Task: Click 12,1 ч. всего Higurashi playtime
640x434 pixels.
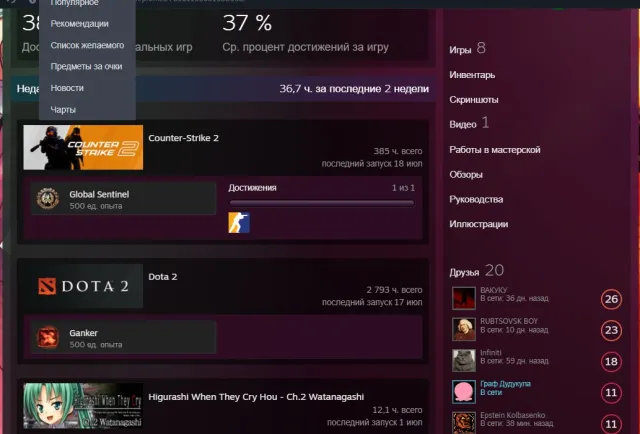Action: pos(397,410)
